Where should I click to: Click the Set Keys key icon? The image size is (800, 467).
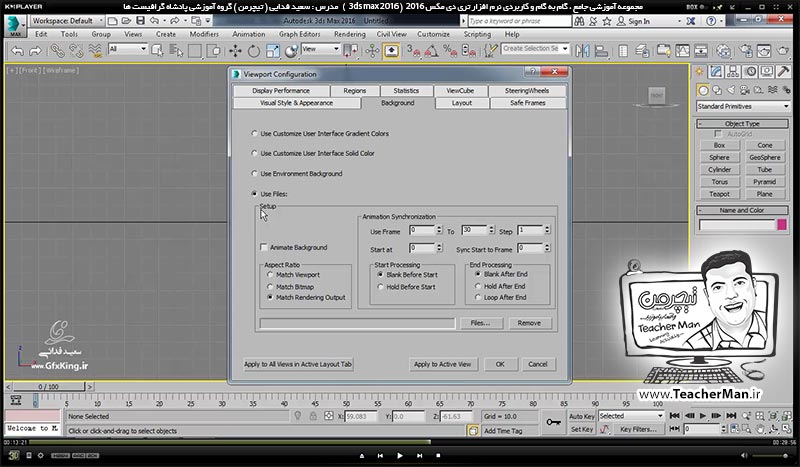click(x=553, y=422)
